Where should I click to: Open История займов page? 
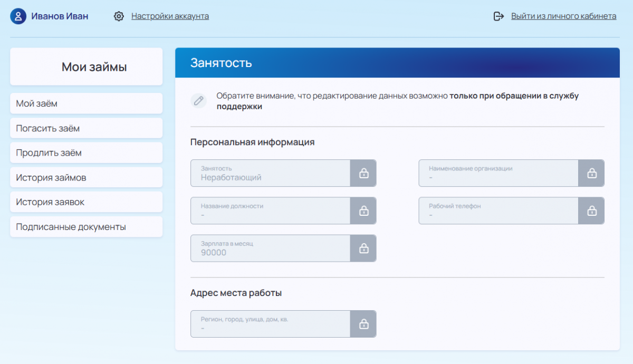coord(87,177)
